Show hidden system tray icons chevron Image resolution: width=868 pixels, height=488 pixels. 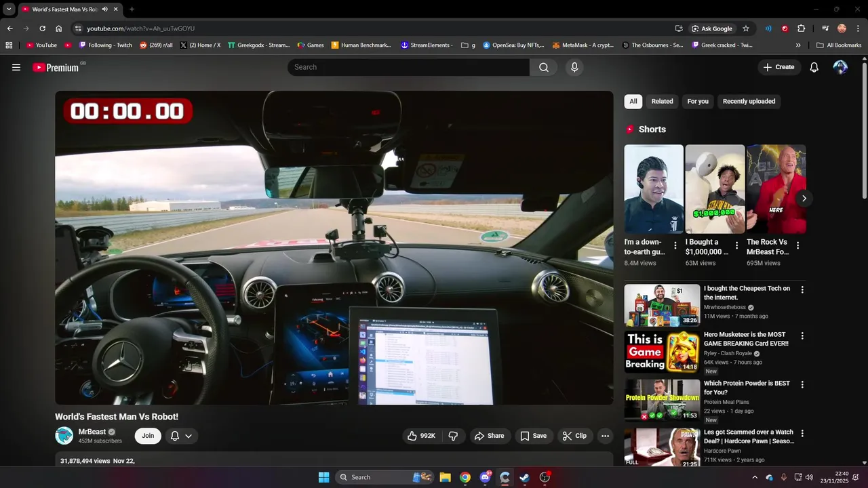[x=755, y=477]
